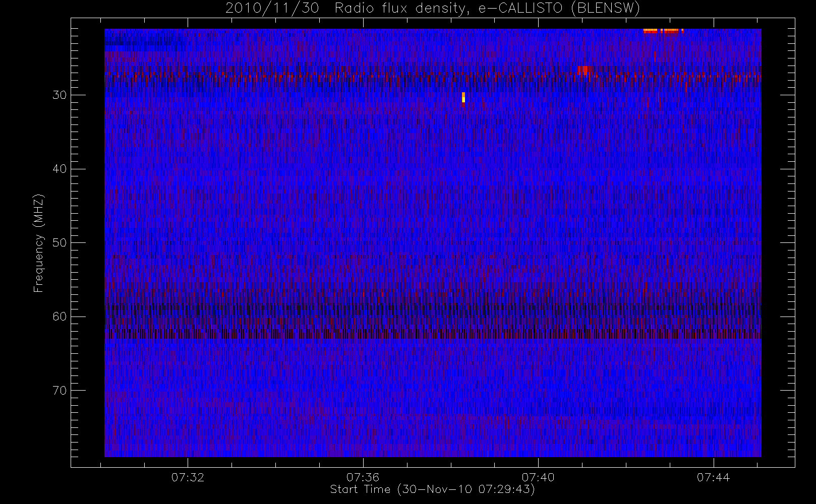Click the 30 MHz frequency tick label
This screenshot has width=816, height=504.
(x=60, y=95)
